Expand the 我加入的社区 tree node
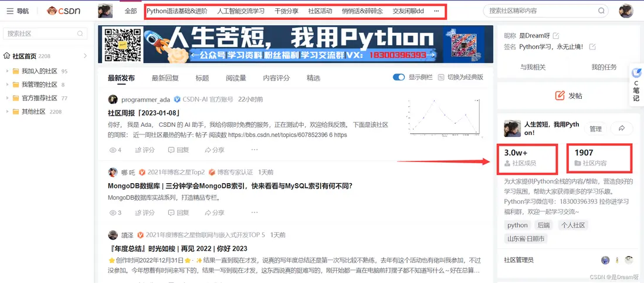This screenshot has width=644, height=283. (7, 71)
